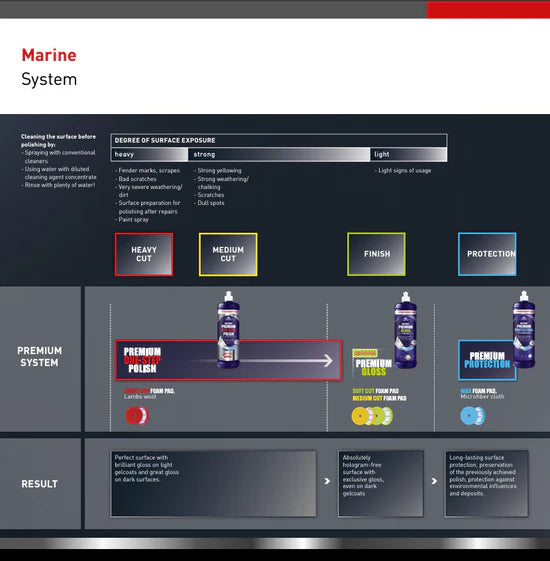Click 'Fender marks, scrapes' text
This screenshot has height=561, width=550.
click(x=149, y=171)
